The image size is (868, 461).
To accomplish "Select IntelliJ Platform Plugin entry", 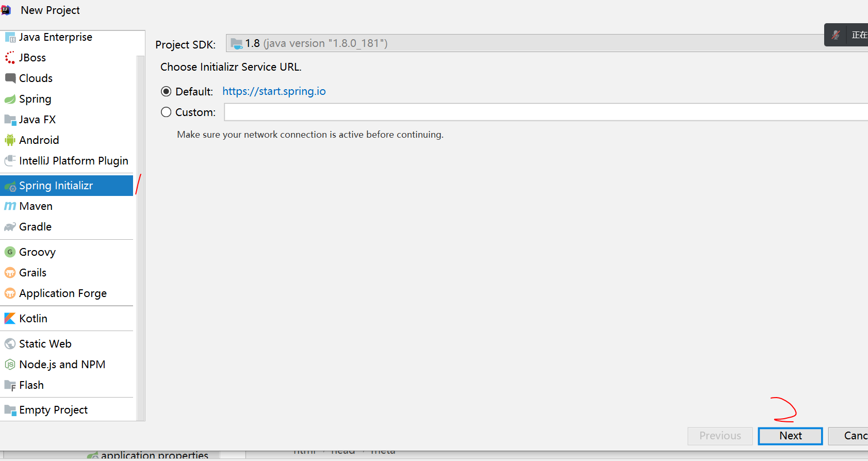I will click(67, 161).
